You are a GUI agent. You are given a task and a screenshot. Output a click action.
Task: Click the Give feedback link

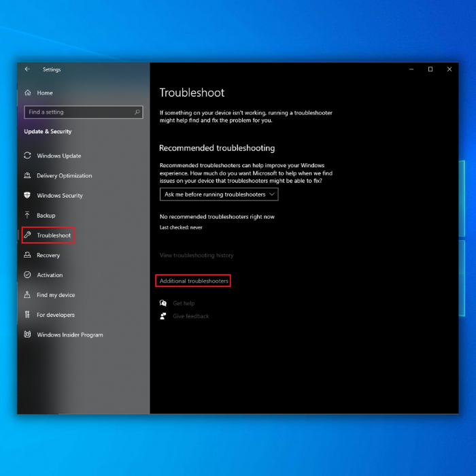point(191,316)
